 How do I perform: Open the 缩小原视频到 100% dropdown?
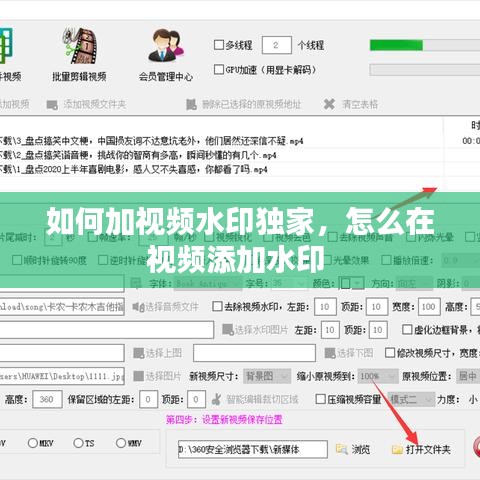click(378, 376)
